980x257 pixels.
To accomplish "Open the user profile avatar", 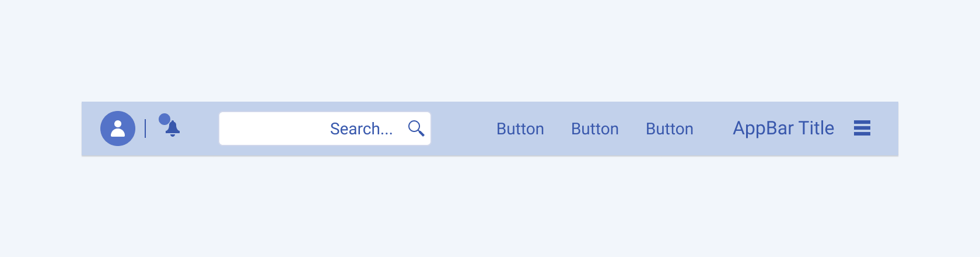I will [118, 128].
